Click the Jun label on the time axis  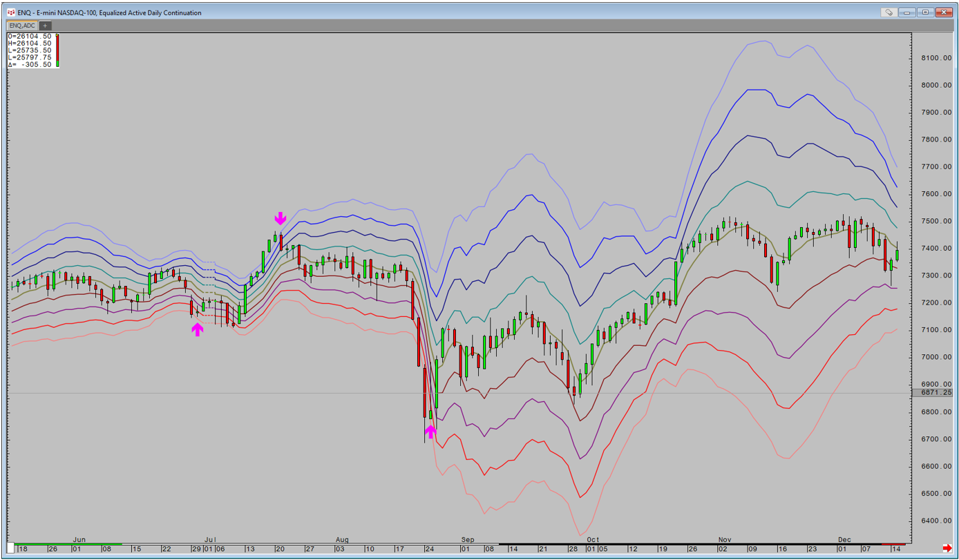coord(79,539)
